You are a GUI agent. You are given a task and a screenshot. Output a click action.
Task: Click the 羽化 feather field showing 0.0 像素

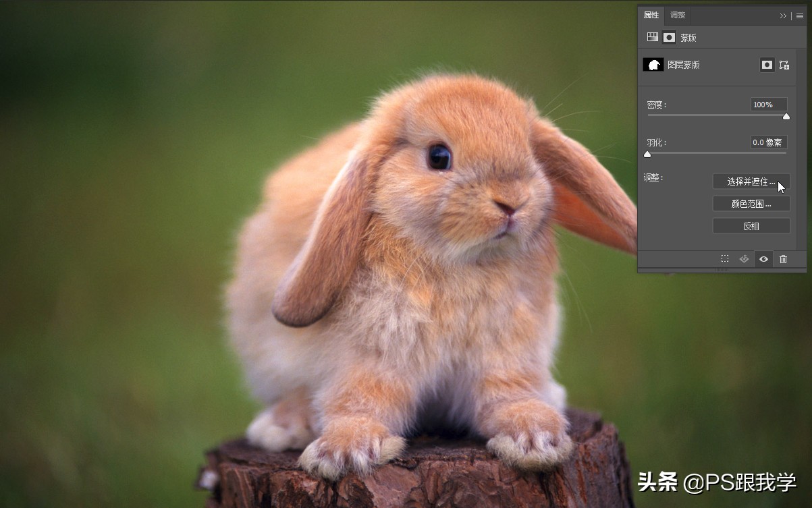pyautogui.click(x=769, y=142)
